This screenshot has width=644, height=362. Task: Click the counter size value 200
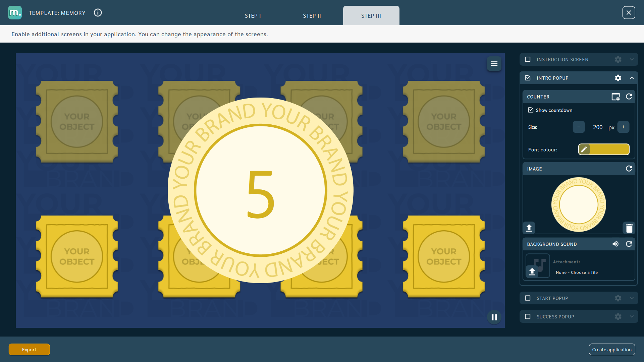(x=598, y=127)
